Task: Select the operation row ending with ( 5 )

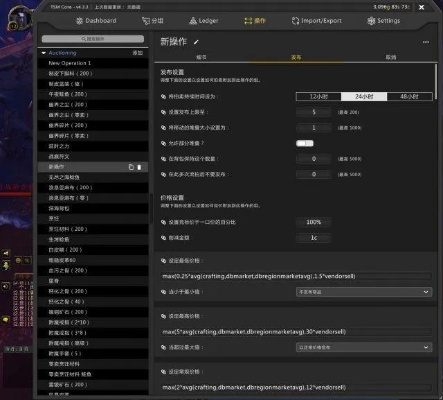Action: (93, 353)
